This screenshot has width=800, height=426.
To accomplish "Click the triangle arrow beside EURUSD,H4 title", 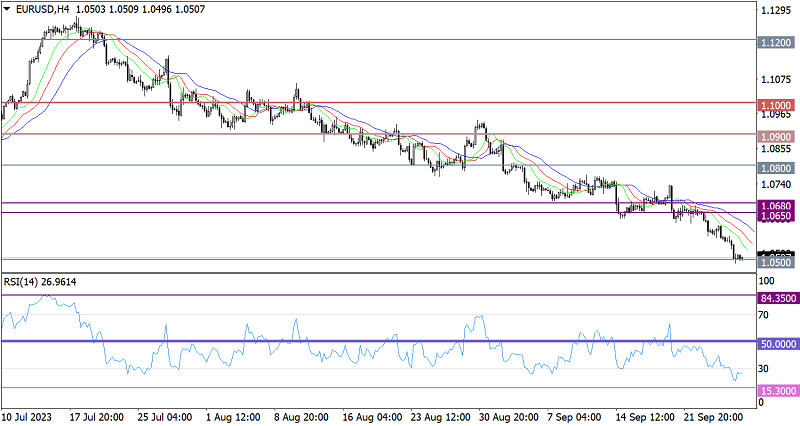I will pyautogui.click(x=8, y=9).
